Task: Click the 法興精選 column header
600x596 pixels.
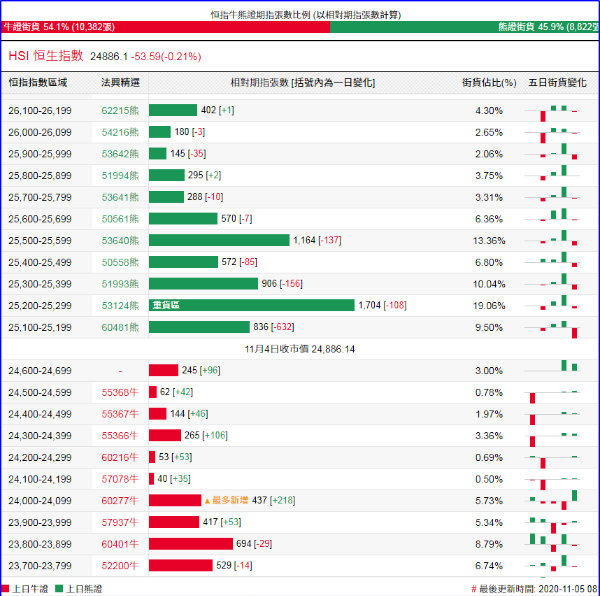Action: (x=120, y=83)
